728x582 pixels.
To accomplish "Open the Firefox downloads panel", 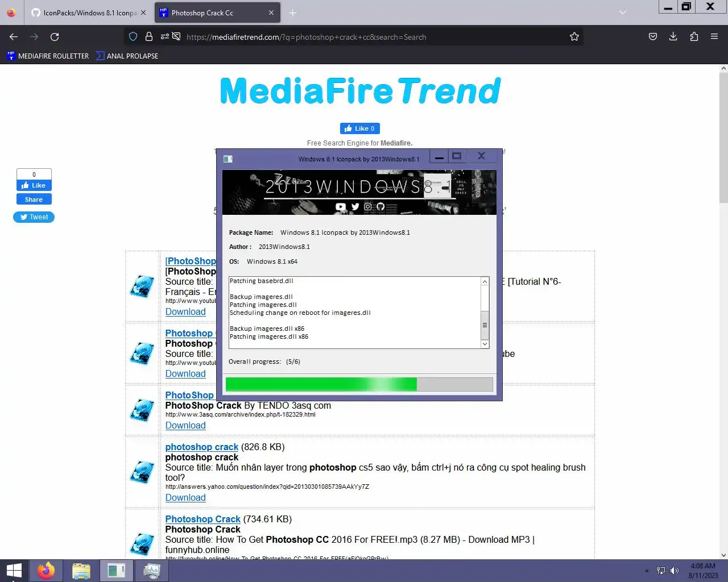I will 673,37.
